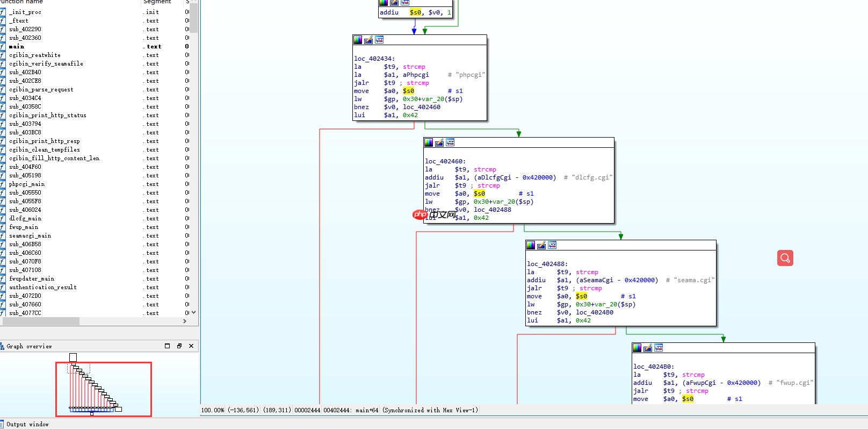Click the loc_402460 branch target in bnez line
Screen dimensions: 868x430
pos(421,107)
